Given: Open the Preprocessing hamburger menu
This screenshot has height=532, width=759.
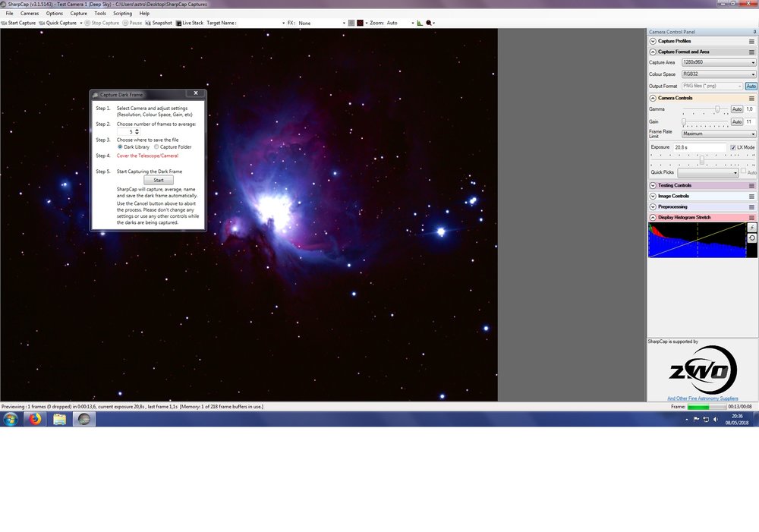Looking at the screenshot, I should [x=751, y=207].
